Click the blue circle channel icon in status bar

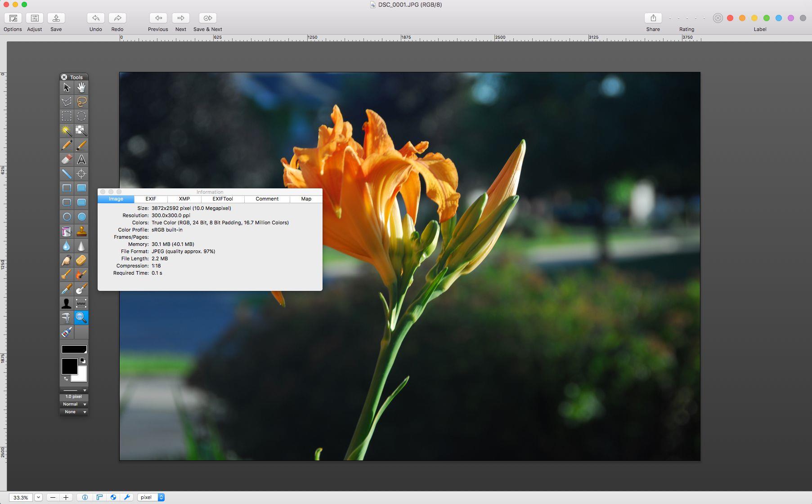tap(113, 497)
